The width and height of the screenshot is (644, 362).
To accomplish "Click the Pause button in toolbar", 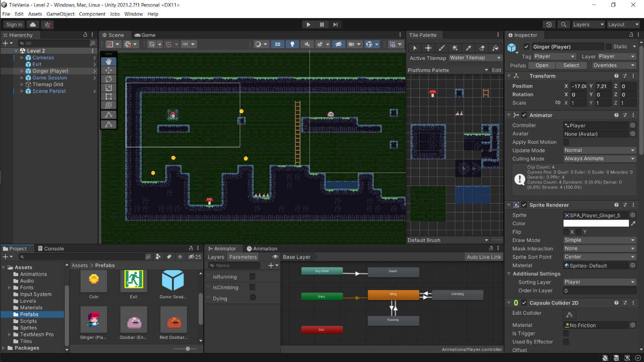I will click(322, 24).
